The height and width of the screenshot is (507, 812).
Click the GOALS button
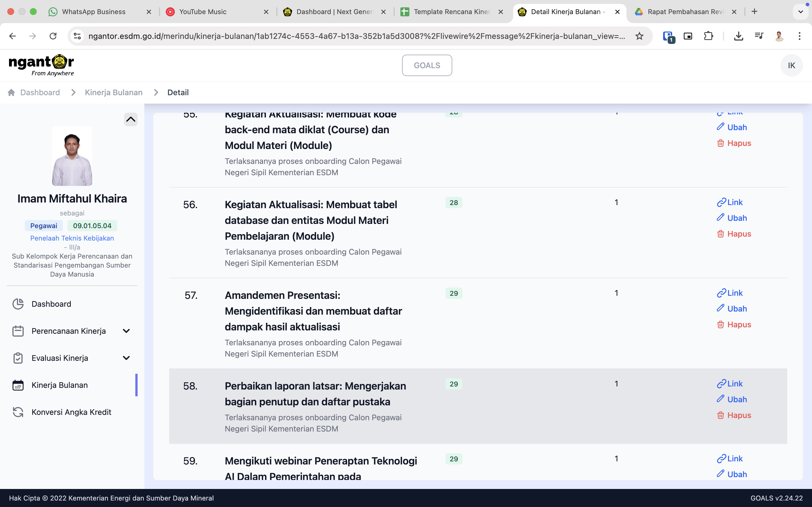[427, 65]
